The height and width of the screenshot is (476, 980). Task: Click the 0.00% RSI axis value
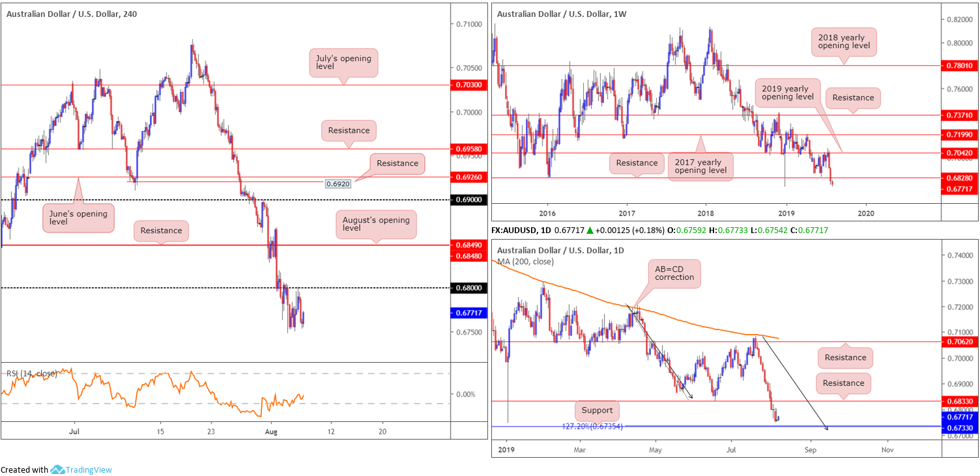(465, 395)
